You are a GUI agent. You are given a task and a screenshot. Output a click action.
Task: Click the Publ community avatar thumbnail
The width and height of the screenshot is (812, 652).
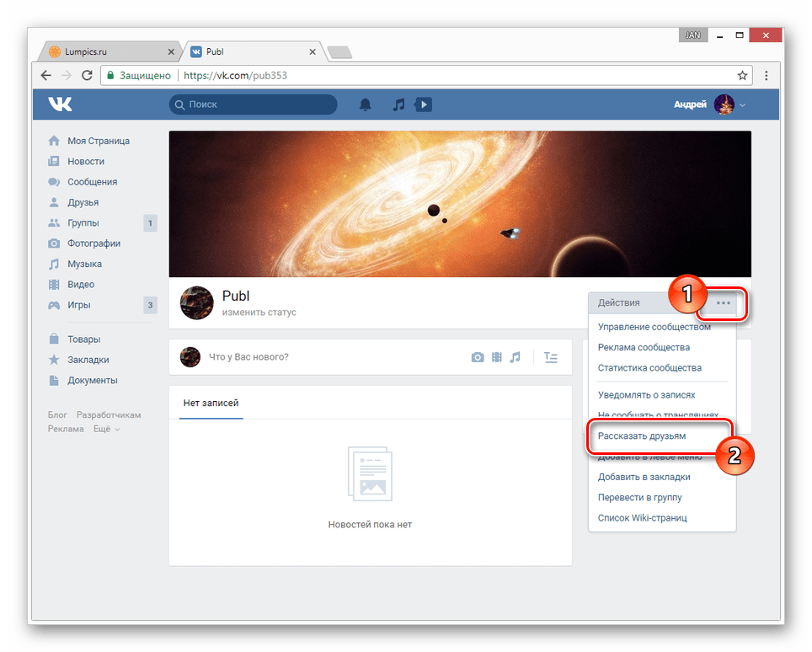(197, 303)
